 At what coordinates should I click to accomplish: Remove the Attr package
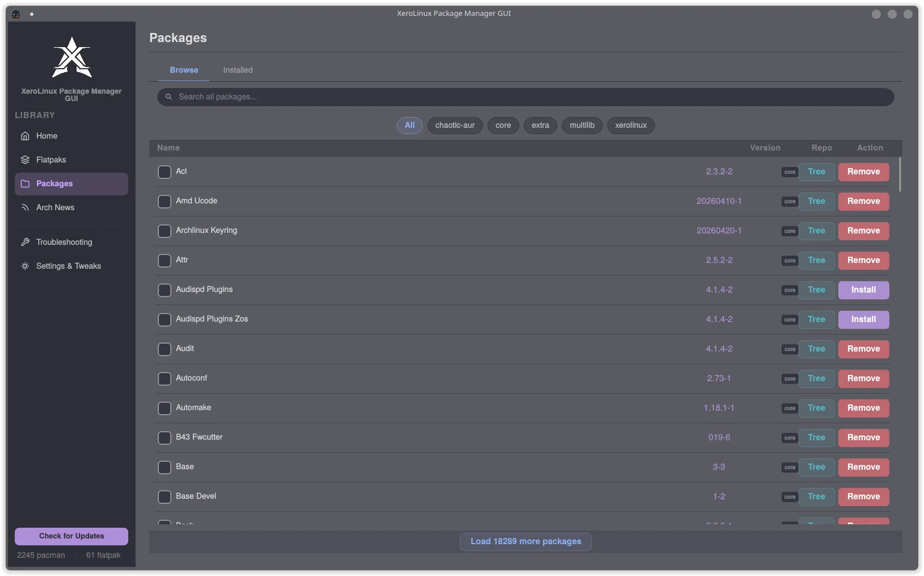(x=863, y=260)
